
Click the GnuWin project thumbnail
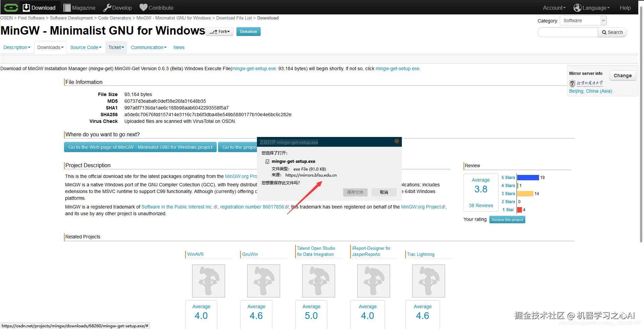pos(264,281)
